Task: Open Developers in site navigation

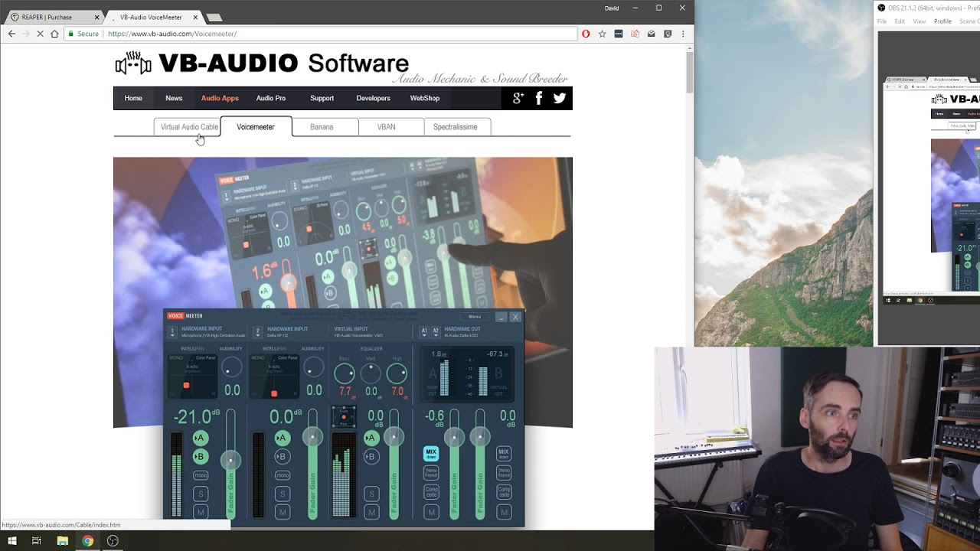Action: (374, 98)
